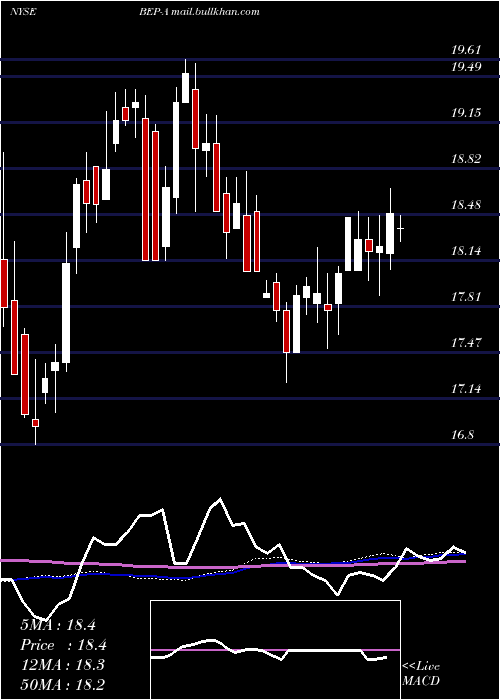Click the 12MA : 18.3 value

[62, 665]
